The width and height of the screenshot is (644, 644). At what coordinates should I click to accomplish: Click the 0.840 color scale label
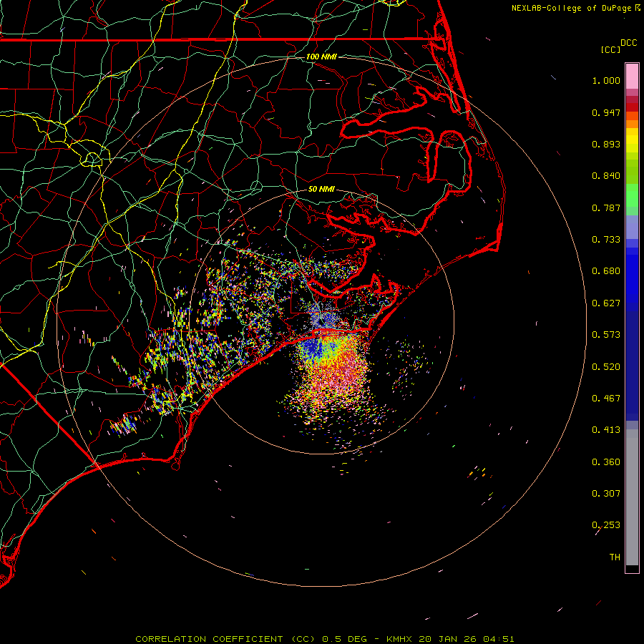pyautogui.click(x=606, y=176)
